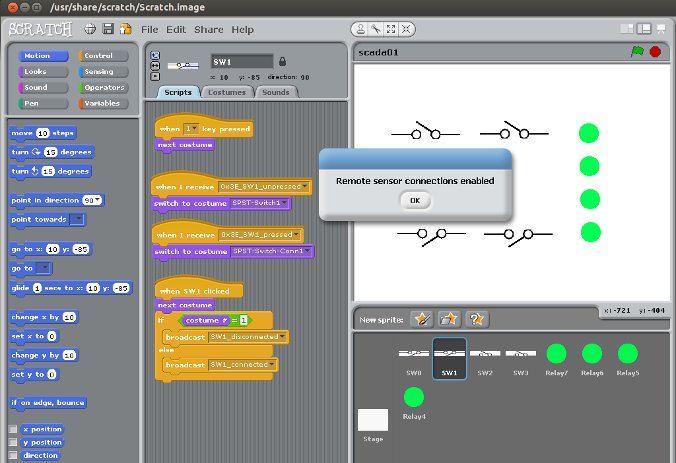Open point towards dropdown
This screenshot has width=676, height=463.
click(77, 219)
